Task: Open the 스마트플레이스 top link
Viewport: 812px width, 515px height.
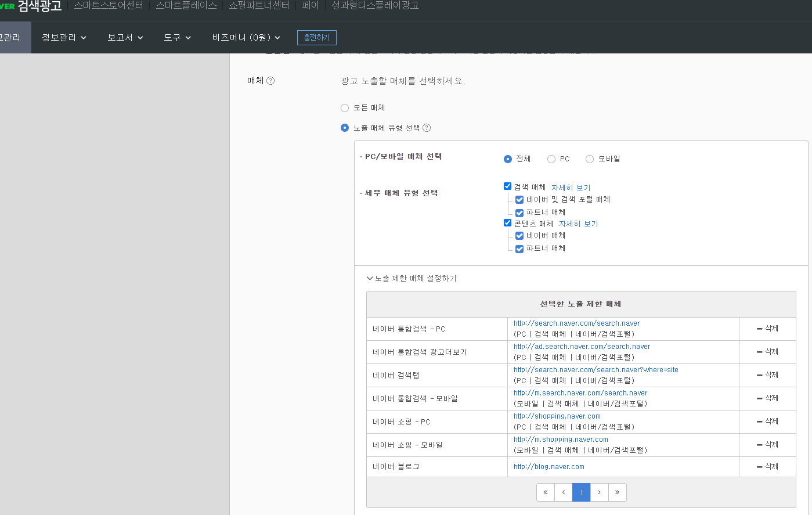Action: (186, 5)
